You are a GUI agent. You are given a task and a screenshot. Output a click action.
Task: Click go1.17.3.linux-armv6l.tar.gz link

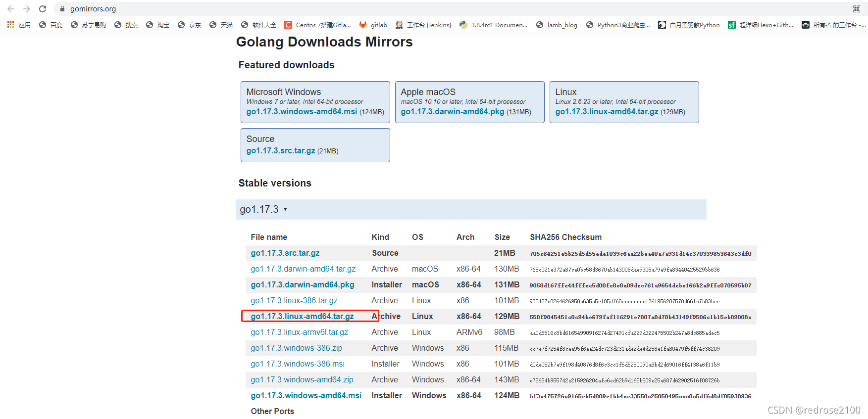(300, 332)
